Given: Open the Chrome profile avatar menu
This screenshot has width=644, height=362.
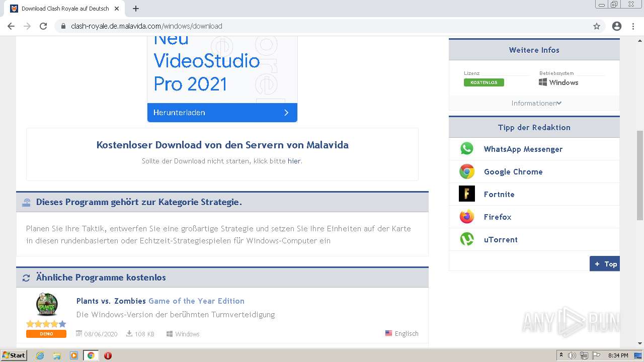Looking at the screenshot, I should click(x=617, y=26).
